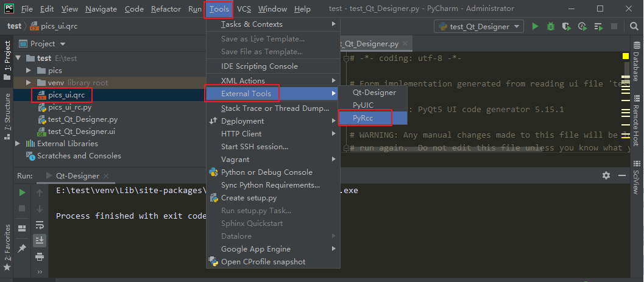
Task: Open the profiler run icon
Action: point(582,27)
